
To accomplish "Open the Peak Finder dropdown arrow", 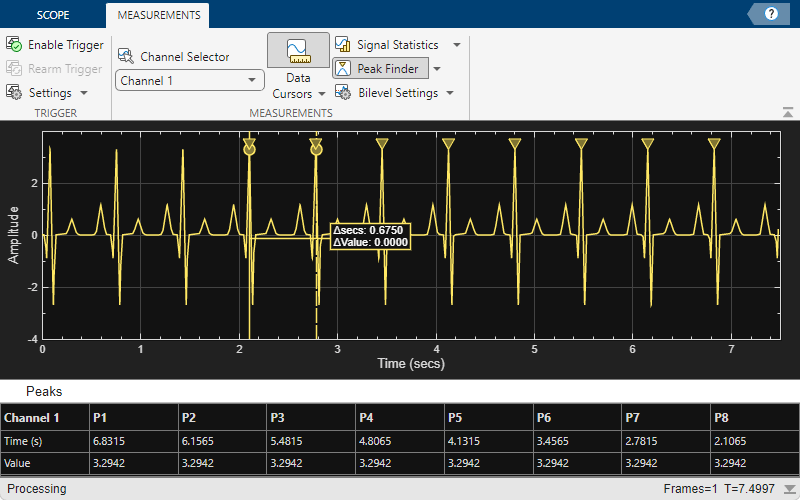I will [437, 69].
